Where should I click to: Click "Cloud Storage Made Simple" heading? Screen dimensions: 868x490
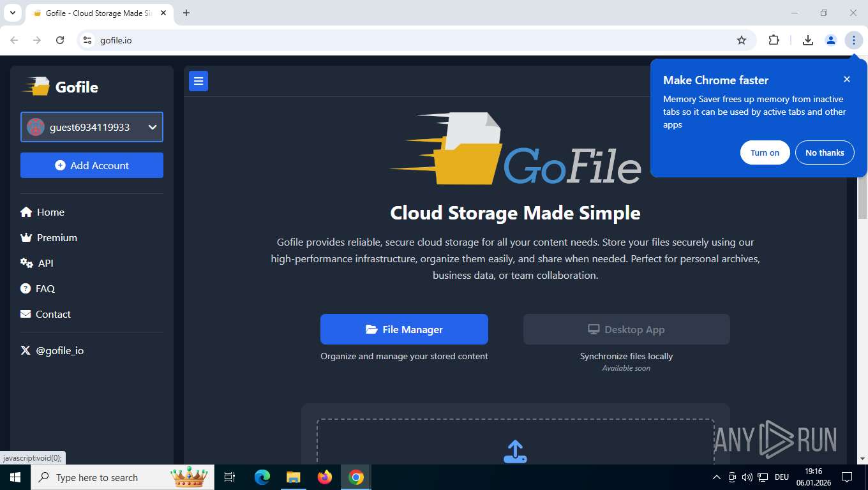[x=515, y=212]
